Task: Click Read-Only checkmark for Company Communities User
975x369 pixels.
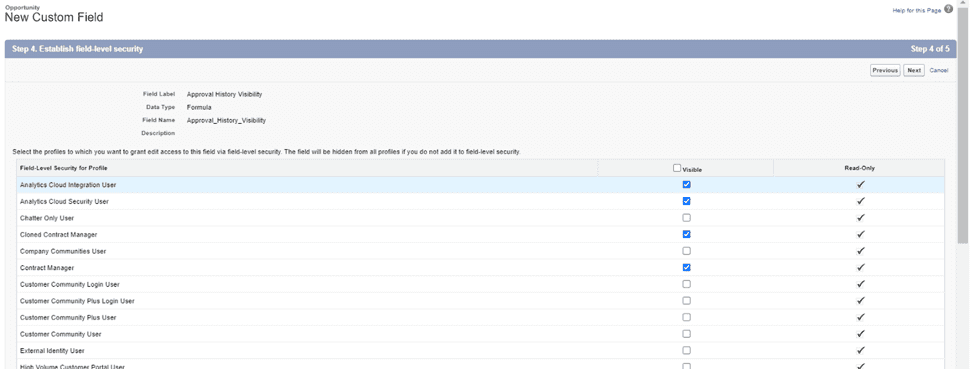Action: 861,251
